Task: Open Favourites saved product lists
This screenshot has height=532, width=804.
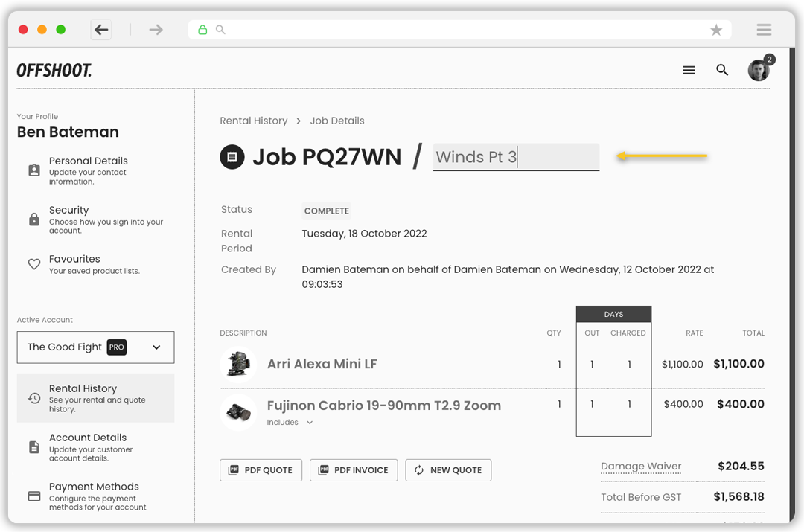Action: click(x=95, y=264)
